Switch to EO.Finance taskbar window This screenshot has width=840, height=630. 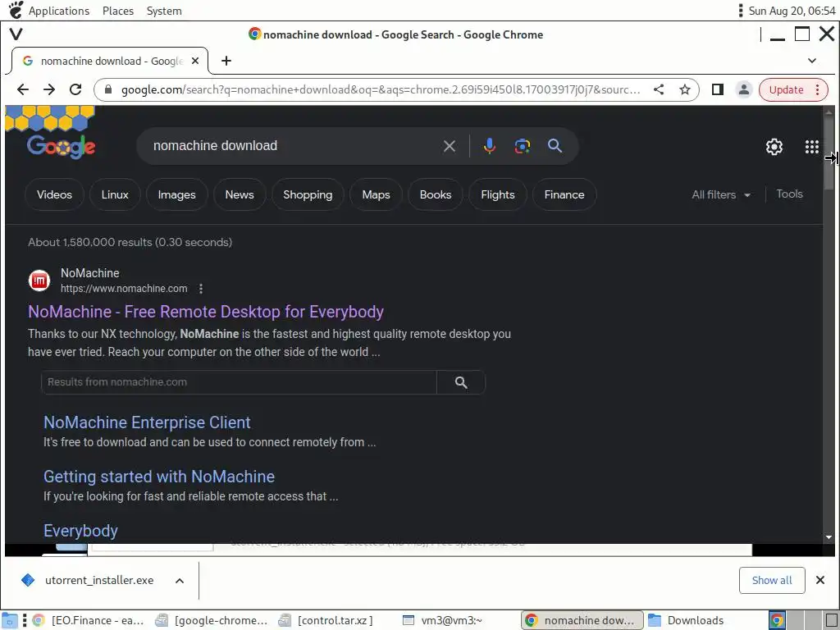click(x=89, y=620)
